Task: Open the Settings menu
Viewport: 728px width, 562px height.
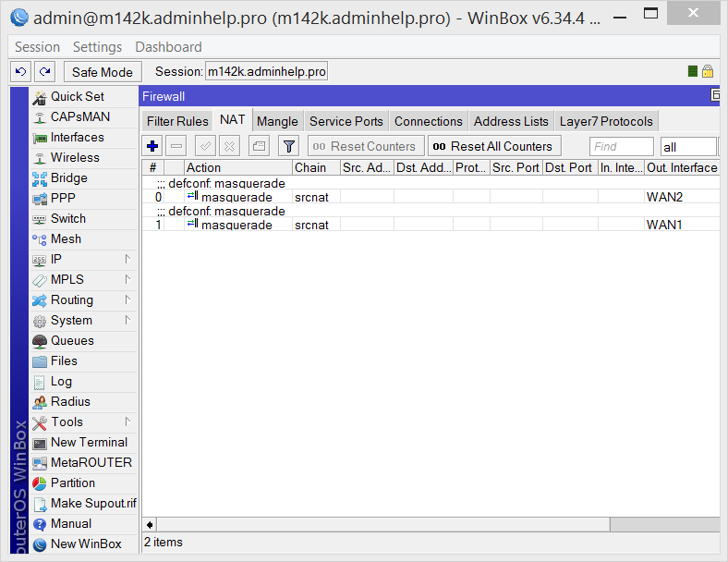Action: pyautogui.click(x=97, y=47)
